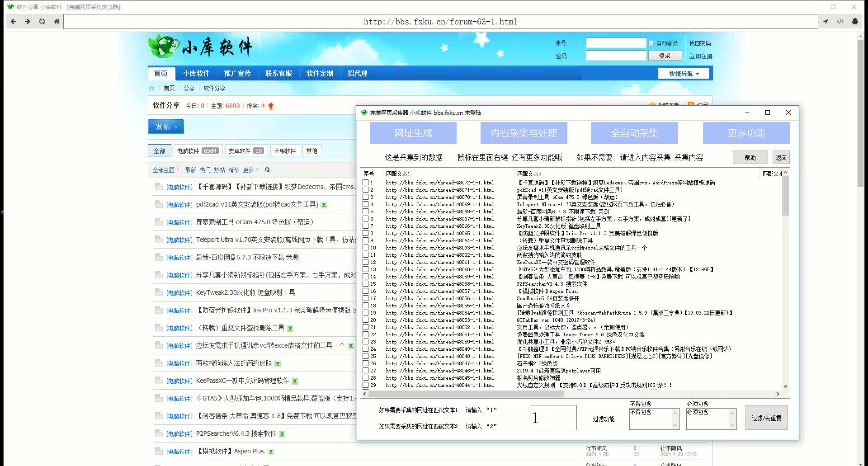Image resolution: width=868 pixels, height=466 pixels.
Task: Expand the 更多 sorting dropdown
Action: tap(251, 170)
